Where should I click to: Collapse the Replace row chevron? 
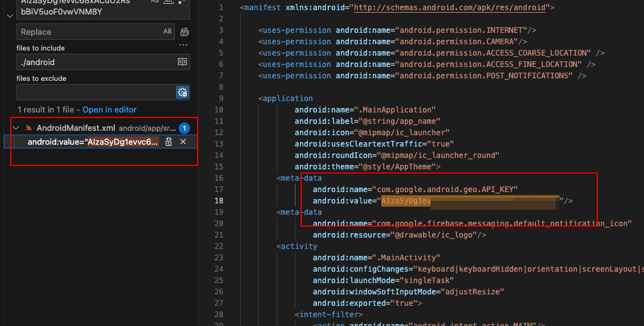point(10,16)
